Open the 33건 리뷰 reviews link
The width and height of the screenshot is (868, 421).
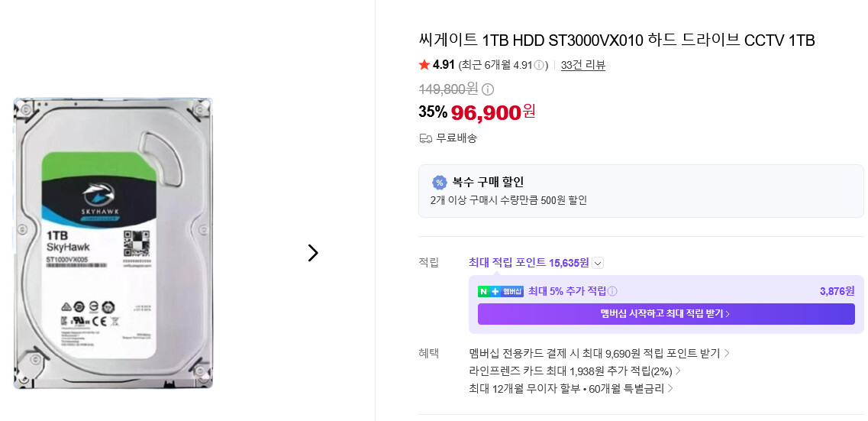click(583, 66)
